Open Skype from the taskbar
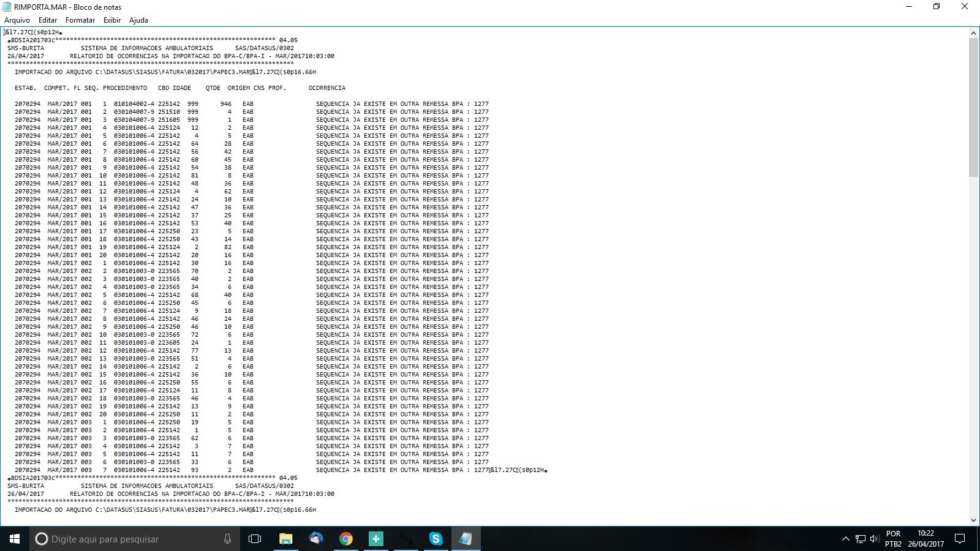The height and width of the screenshot is (551, 980). coord(436,539)
